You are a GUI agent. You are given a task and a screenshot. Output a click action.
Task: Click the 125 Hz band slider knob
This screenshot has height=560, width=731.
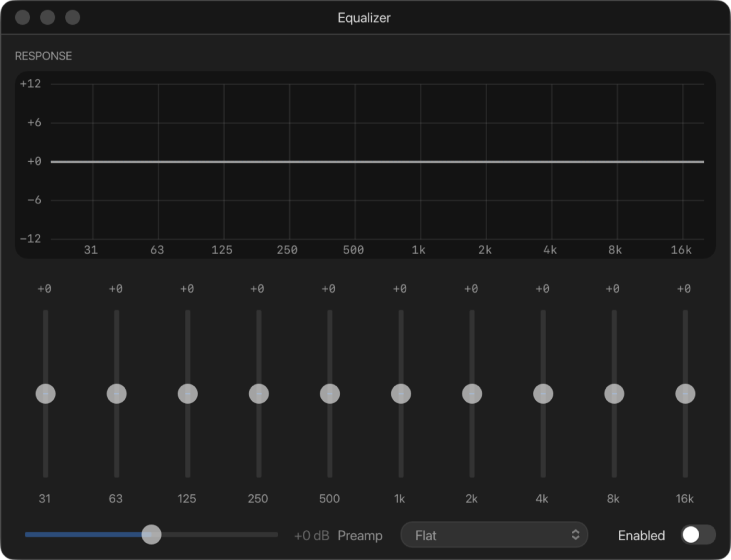pyautogui.click(x=187, y=394)
